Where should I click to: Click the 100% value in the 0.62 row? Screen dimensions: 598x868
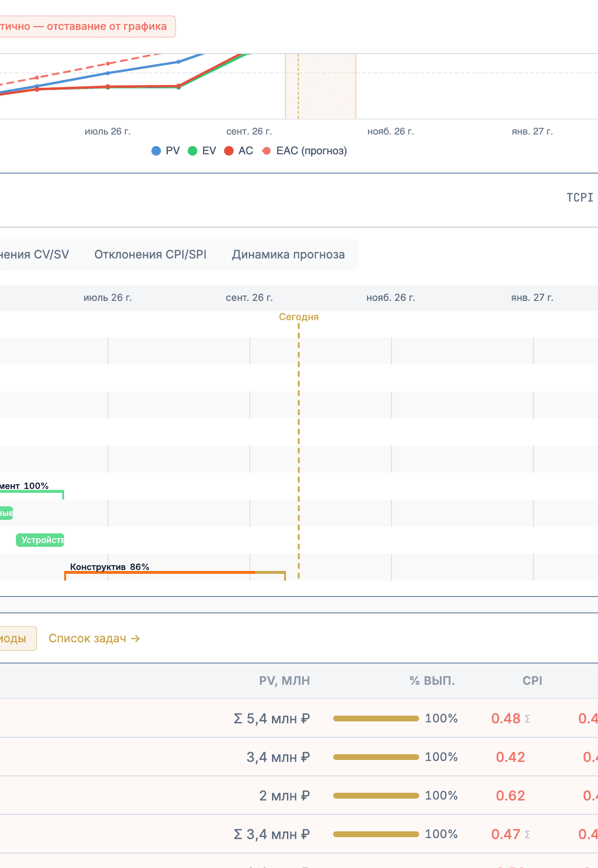click(x=441, y=796)
